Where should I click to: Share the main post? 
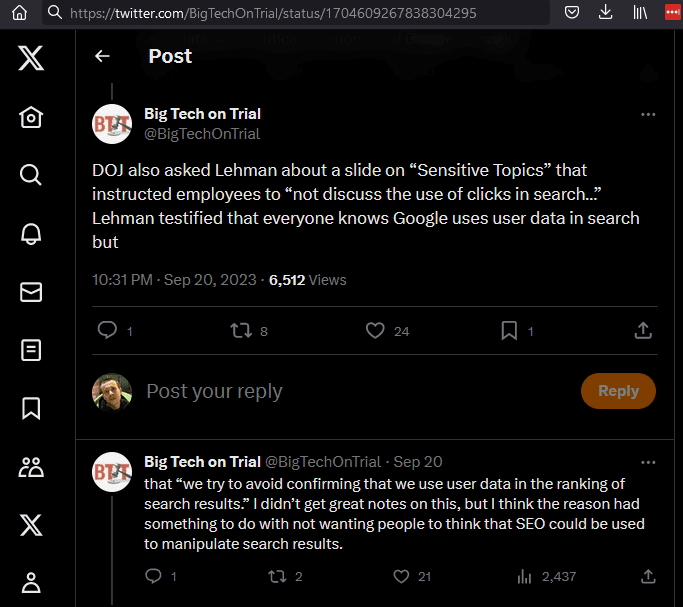(644, 330)
